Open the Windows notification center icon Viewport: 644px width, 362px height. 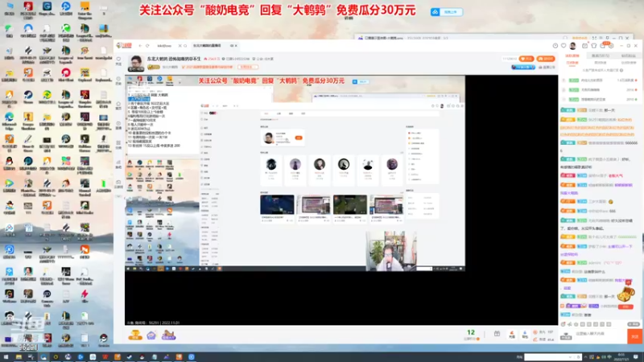coord(636,357)
